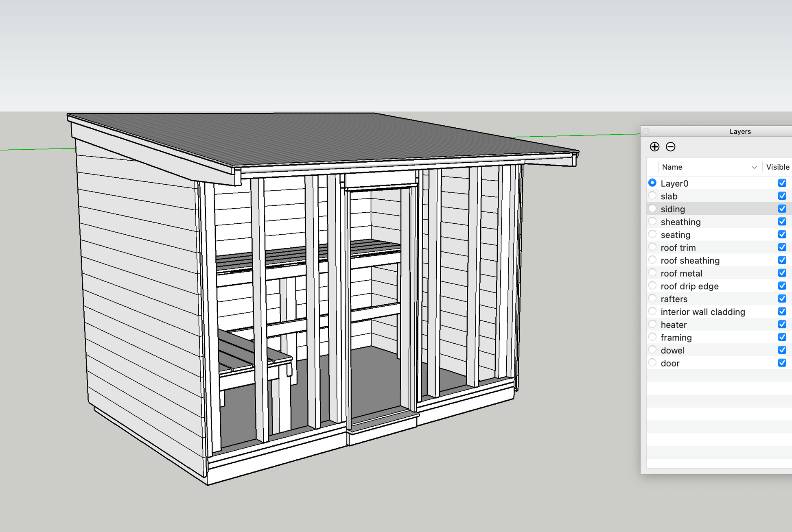Viewport: 792px width, 532px height.
Task: Sort layers using Name column chevron
Action: [754, 168]
